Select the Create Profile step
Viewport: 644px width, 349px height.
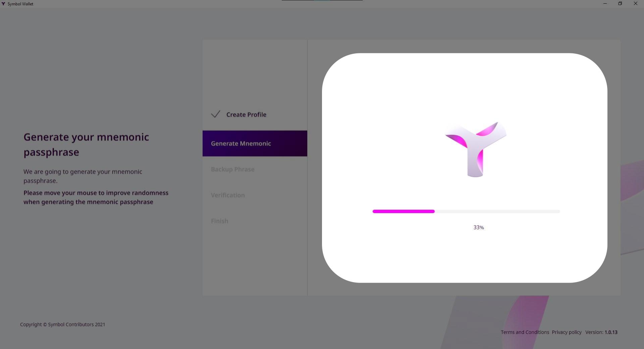[246, 115]
